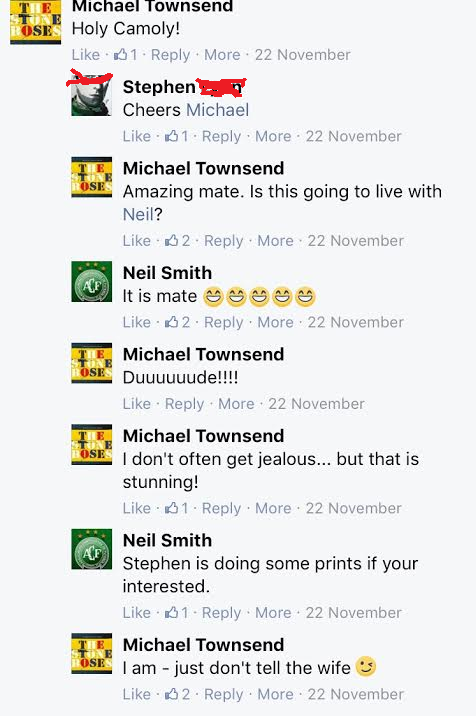
Task: Open Stephen's profile picture thumbnail
Action: tap(91, 95)
